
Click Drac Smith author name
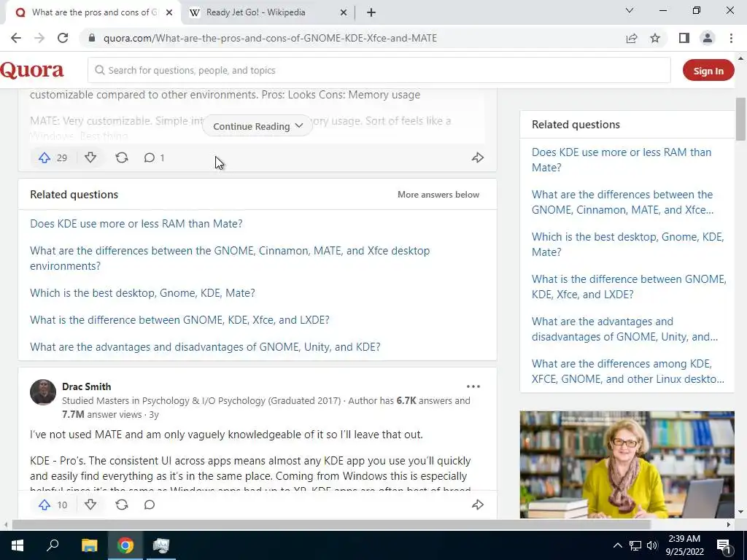pyautogui.click(x=86, y=386)
